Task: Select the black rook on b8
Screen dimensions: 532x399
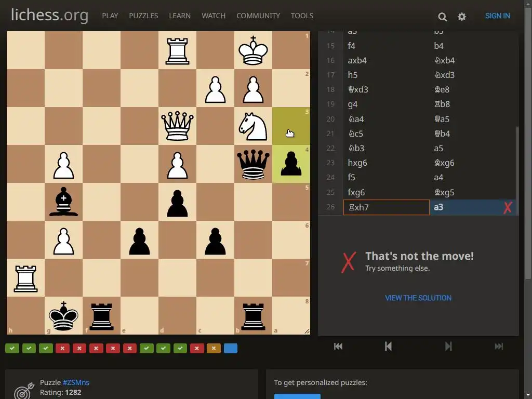Action: [253, 315]
